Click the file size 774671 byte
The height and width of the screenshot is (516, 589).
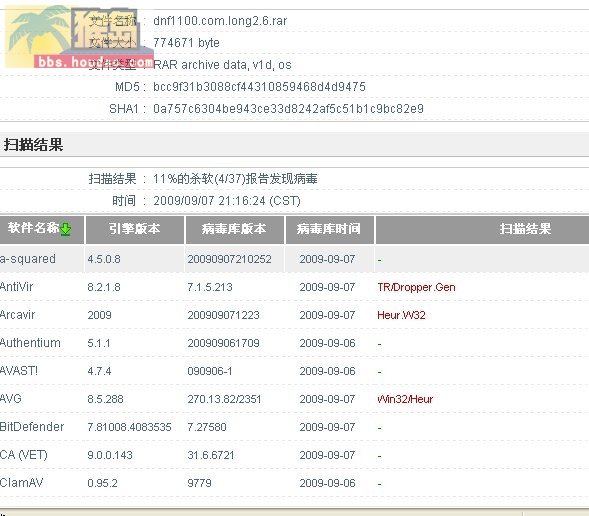(186, 42)
